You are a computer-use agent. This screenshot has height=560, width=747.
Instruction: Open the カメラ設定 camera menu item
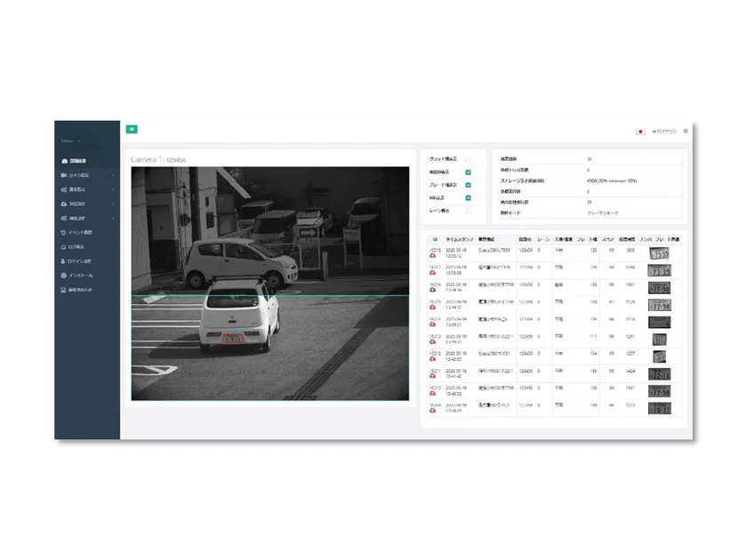(76, 175)
